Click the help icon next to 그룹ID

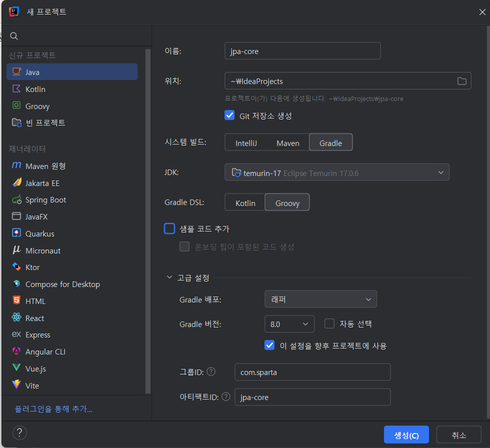[x=211, y=372]
